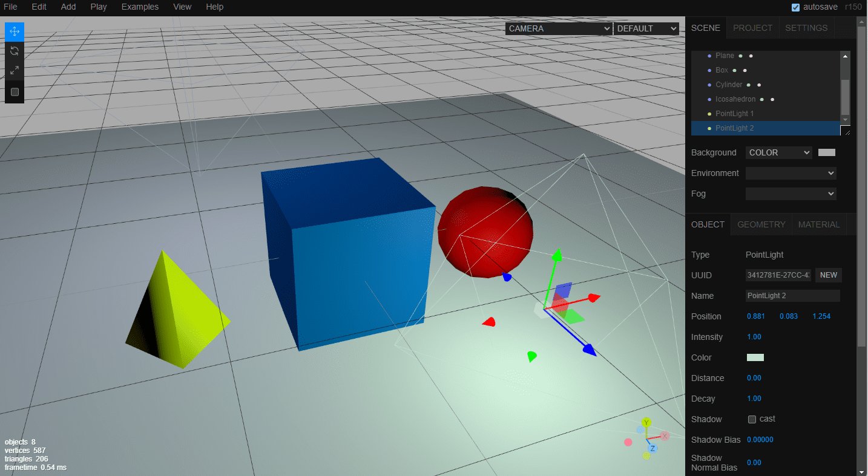Click the yellow light icon beside PointLight 1

709,113
